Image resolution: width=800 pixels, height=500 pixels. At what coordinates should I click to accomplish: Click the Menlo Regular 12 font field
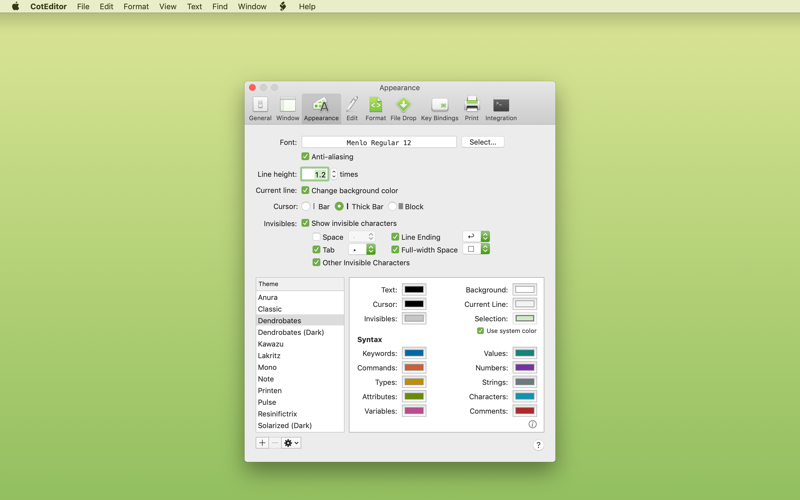(379, 142)
